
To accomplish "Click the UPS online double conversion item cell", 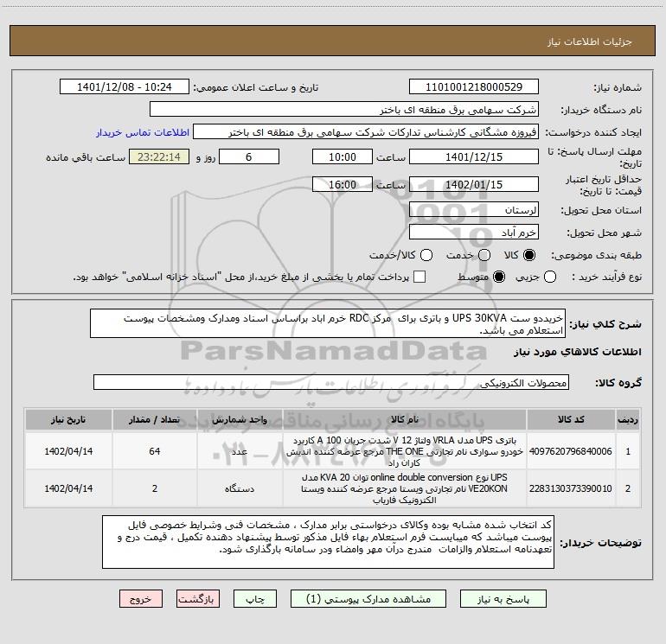I will 405,488.
